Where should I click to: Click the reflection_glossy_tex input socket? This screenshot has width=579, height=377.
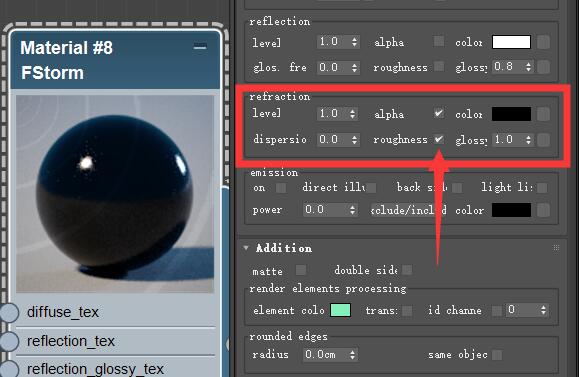point(9,369)
